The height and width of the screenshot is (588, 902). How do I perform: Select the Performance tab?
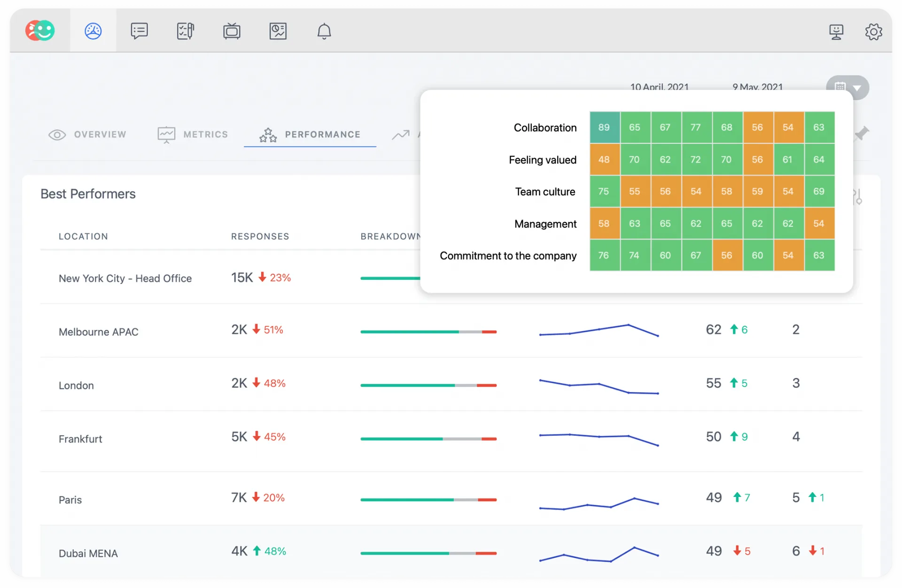click(x=310, y=135)
